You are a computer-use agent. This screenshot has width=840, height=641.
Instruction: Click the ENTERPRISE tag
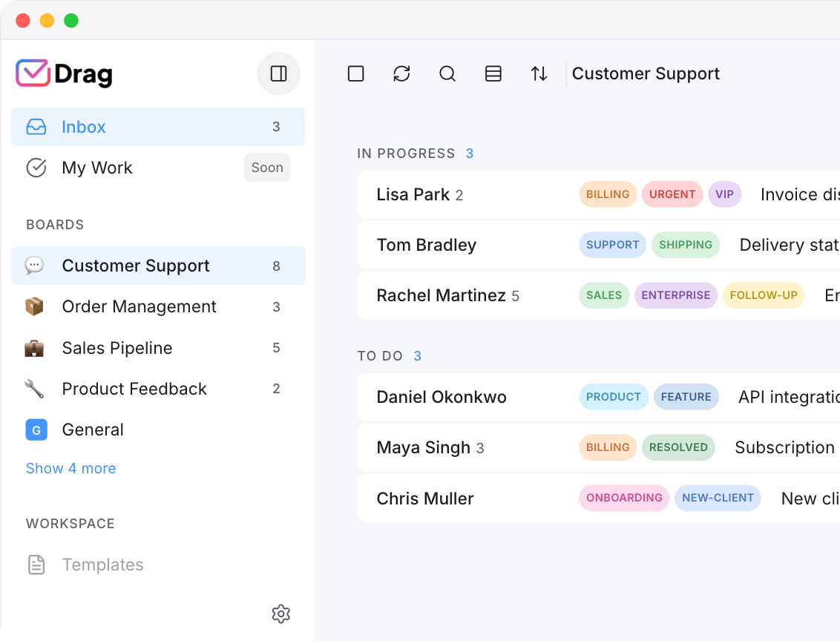click(x=675, y=295)
